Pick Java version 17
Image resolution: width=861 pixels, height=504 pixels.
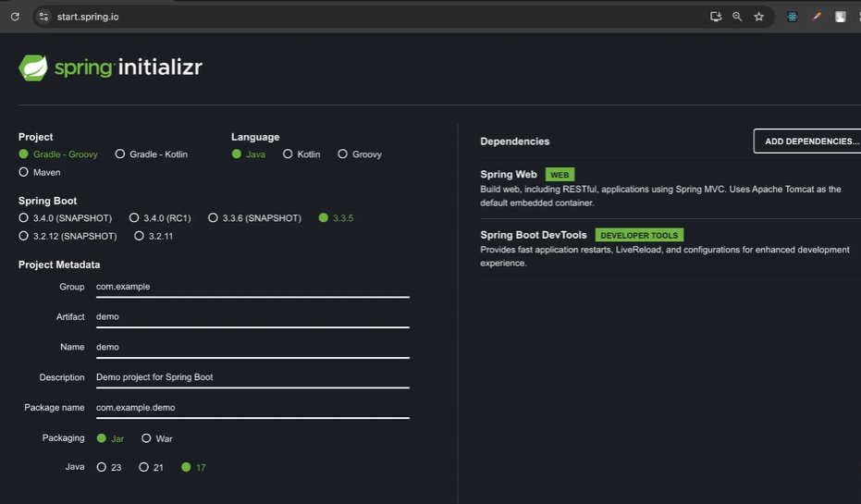pyautogui.click(x=193, y=467)
